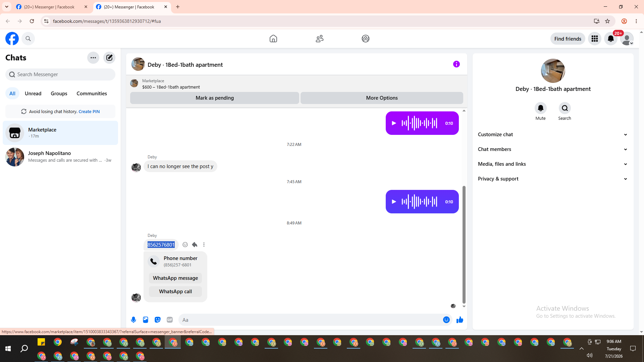Viewport: 644px width, 362px height.
Task: Open Windows taskbar search
Action: click(24, 349)
